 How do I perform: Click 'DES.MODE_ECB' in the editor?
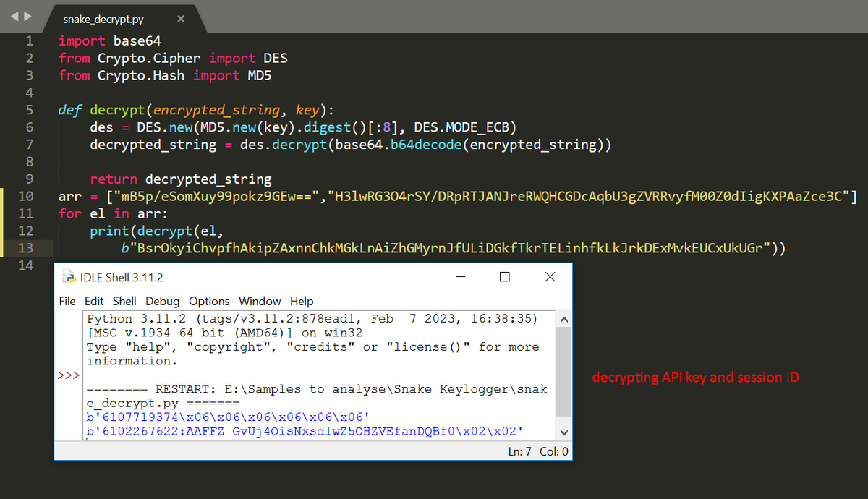[462, 127]
